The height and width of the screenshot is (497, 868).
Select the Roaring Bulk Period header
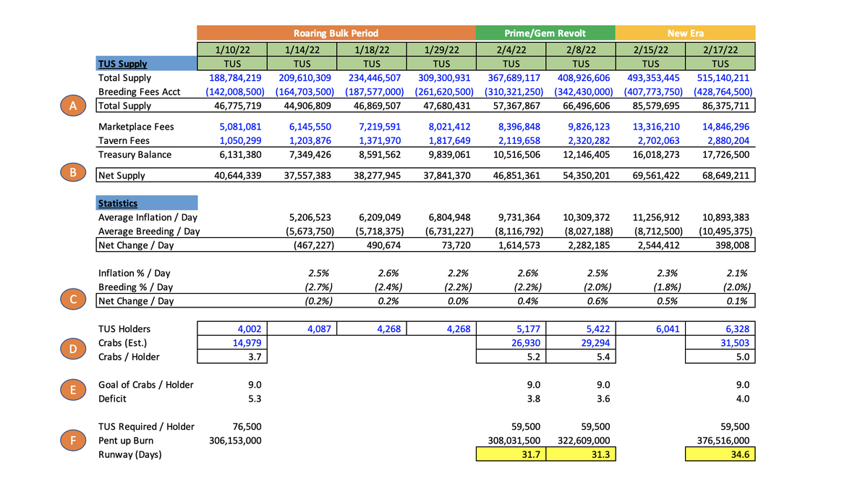pyautogui.click(x=336, y=33)
